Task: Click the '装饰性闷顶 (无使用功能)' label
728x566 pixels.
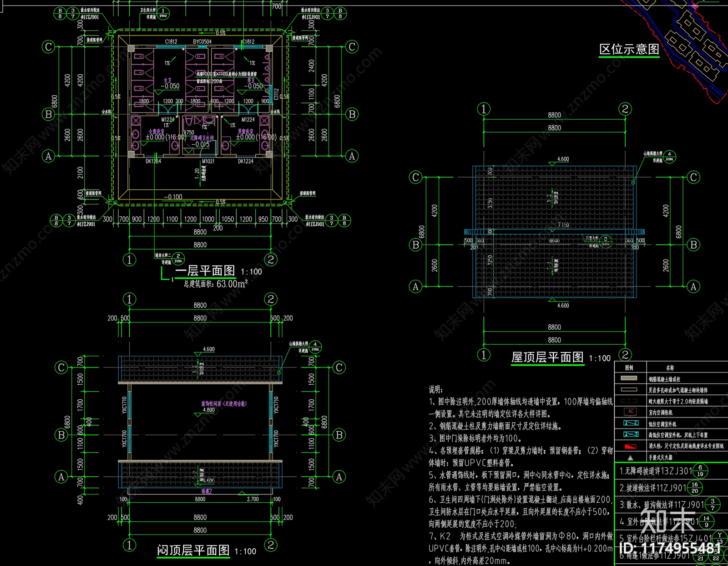Action: [224, 403]
